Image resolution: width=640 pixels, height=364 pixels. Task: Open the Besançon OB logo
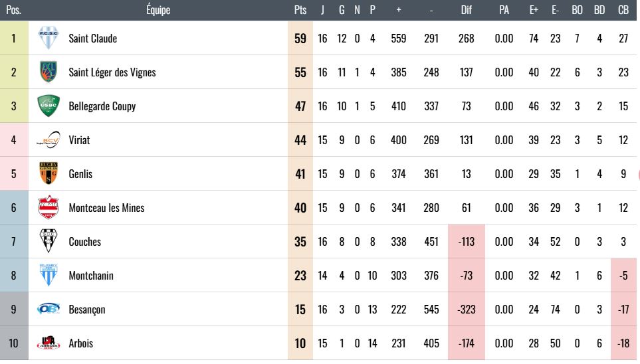coord(48,309)
